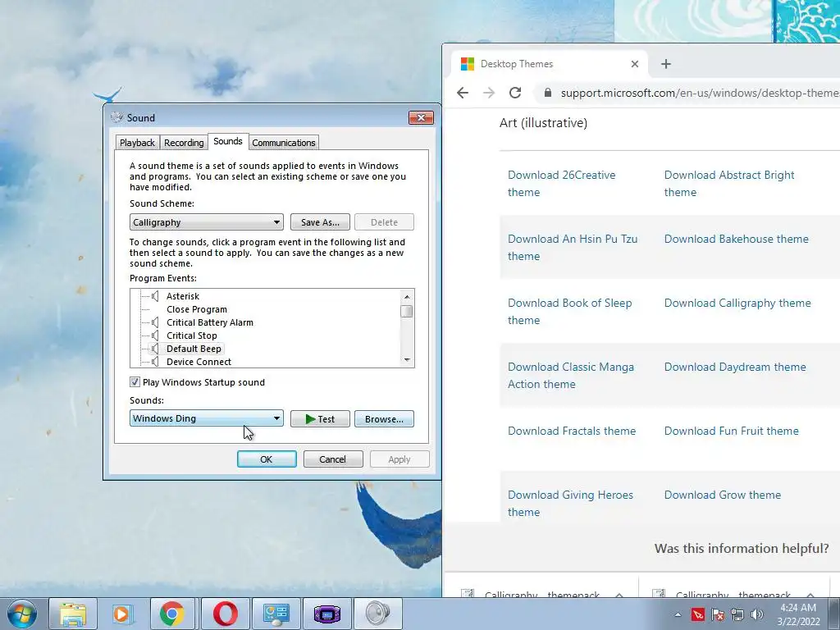The image size is (840, 630).
Task: Click the speaker icon beside Critical Stop
Action: coord(155,336)
